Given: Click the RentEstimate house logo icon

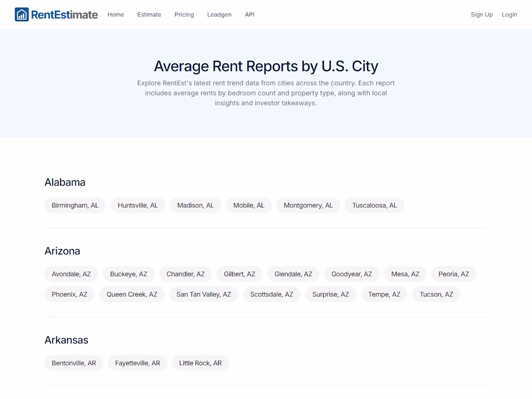Looking at the screenshot, I should pyautogui.click(x=22, y=15).
